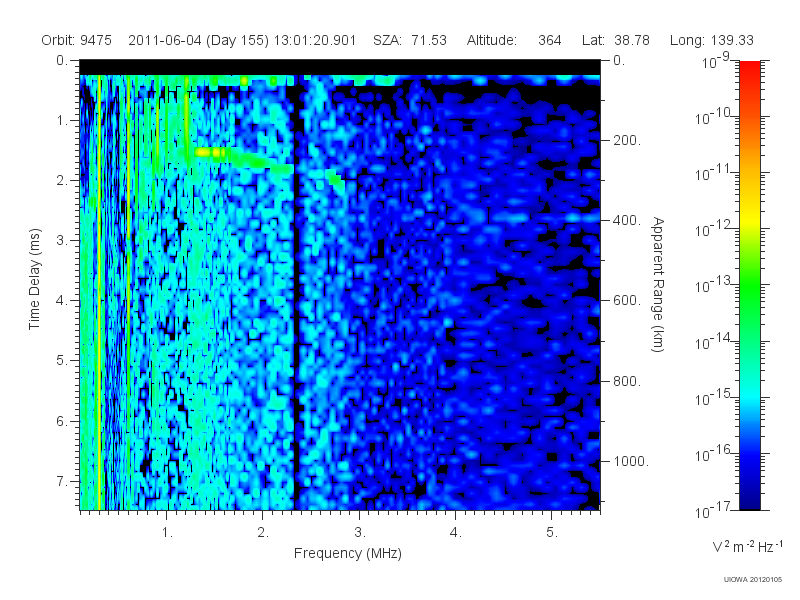The height and width of the screenshot is (600, 800).
Task: Click the 'Altitude:' label
Action: (492, 40)
